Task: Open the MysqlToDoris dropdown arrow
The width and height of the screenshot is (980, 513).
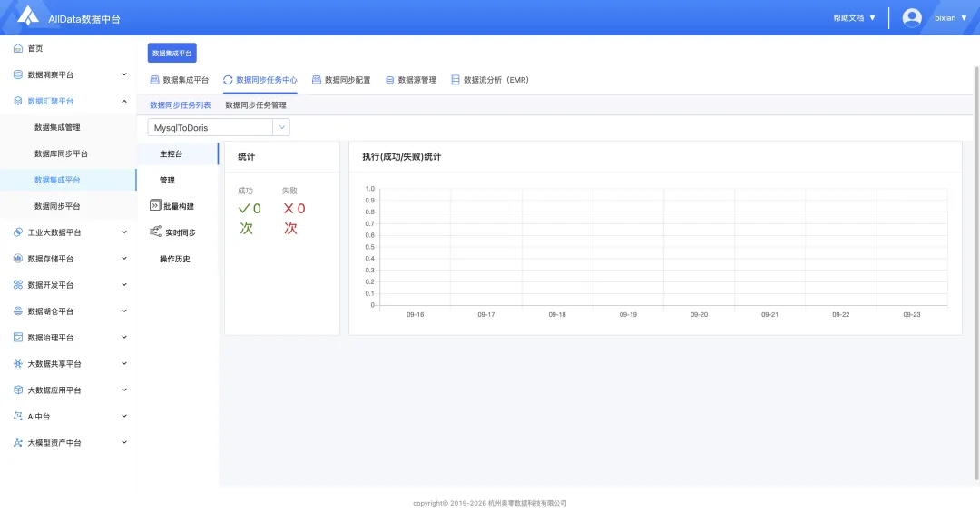Action: pyautogui.click(x=282, y=127)
